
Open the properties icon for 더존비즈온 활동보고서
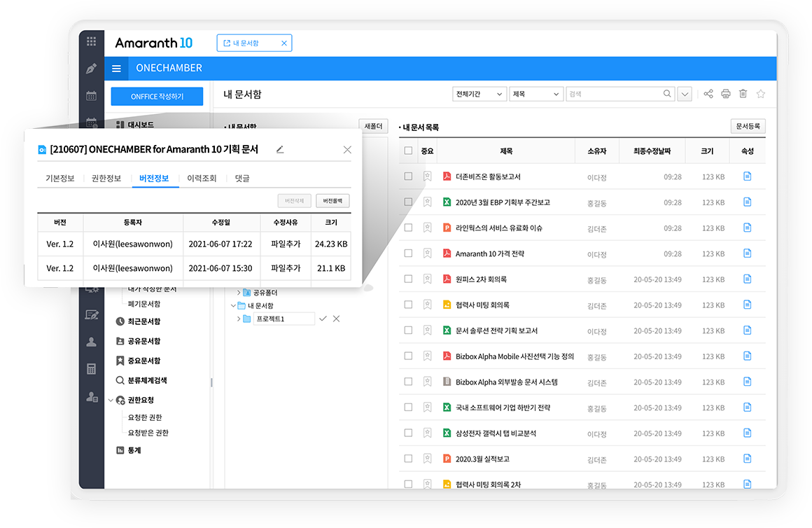747,176
